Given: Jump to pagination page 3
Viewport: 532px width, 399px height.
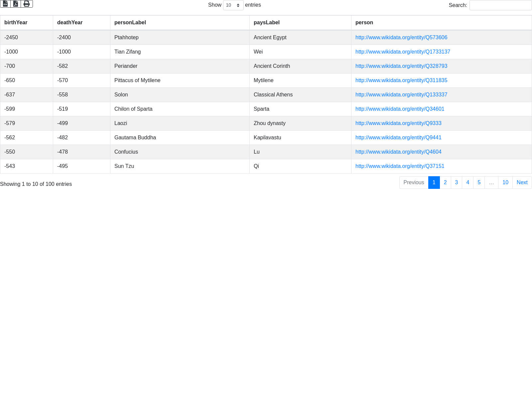Looking at the screenshot, I should (x=457, y=183).
